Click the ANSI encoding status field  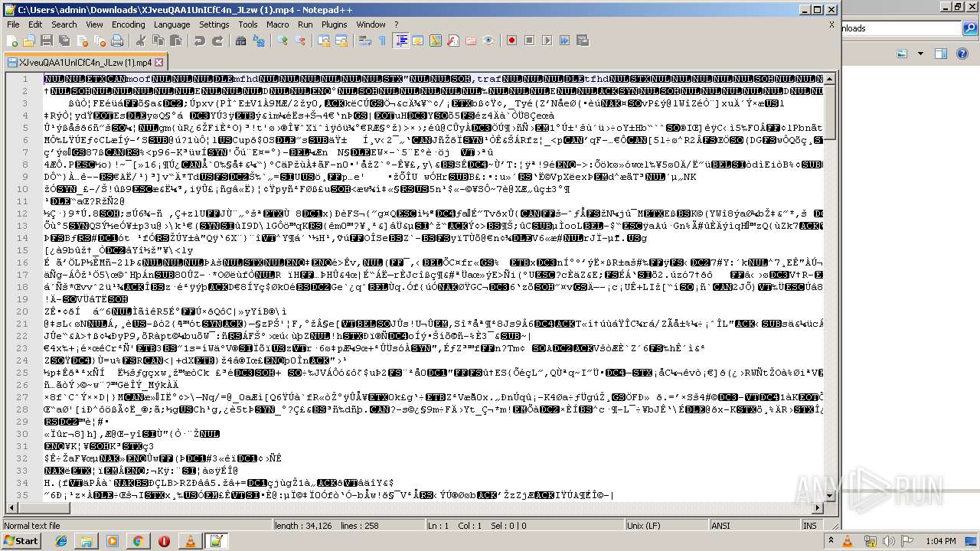tap(754, 526)
